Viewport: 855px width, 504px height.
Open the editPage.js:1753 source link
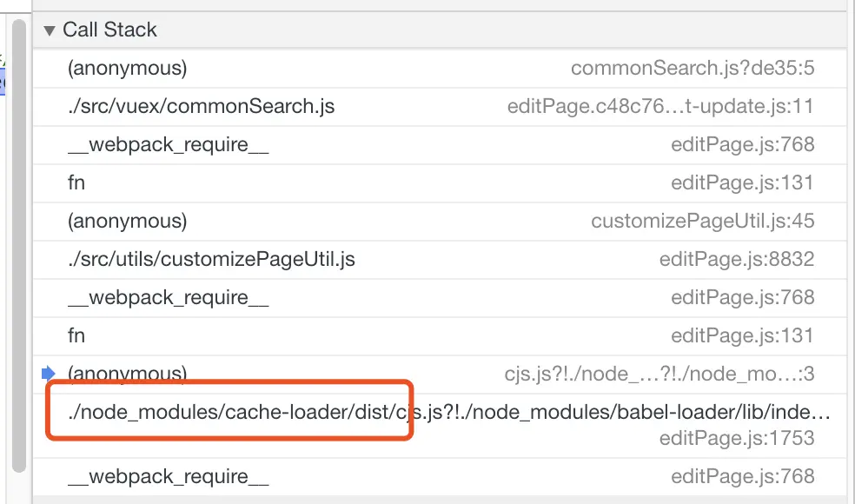click(x=737, y=438)
